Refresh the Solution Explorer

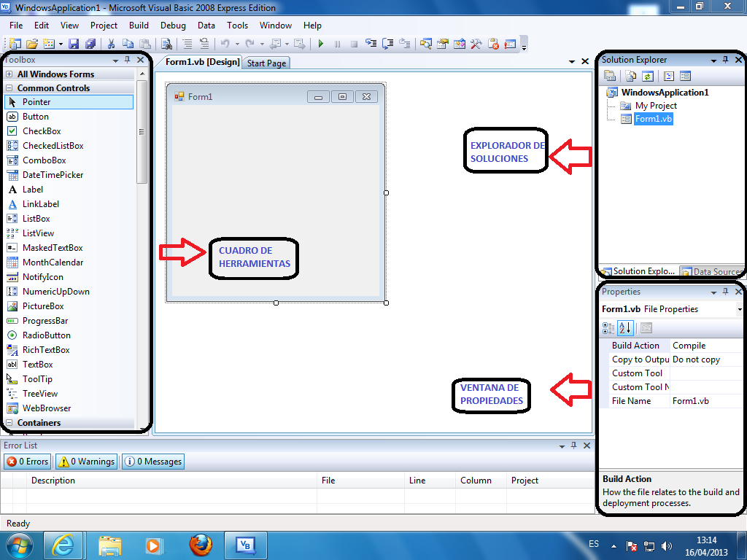(x=648, y=75)
